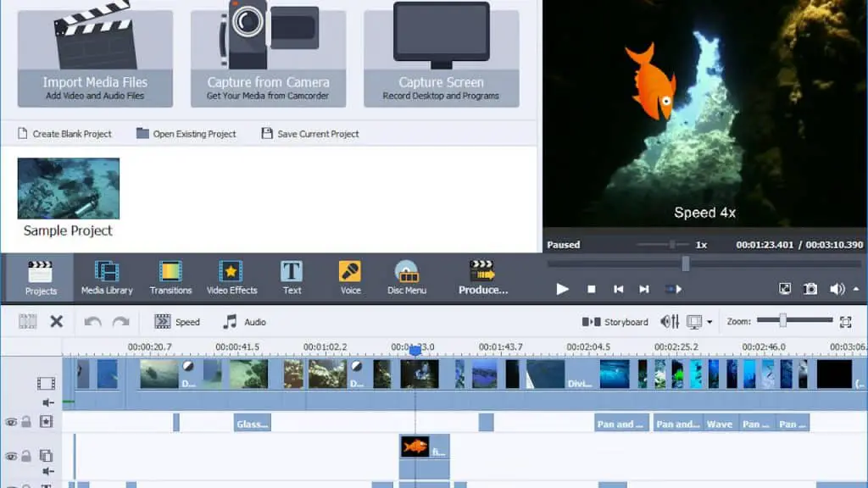This screenshot has width=868, height=488.
Task: Switch to Storyboard view
Action: [615, 321]
